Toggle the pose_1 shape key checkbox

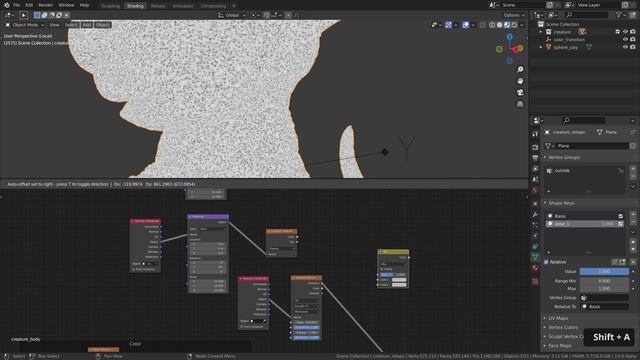click(620, 224)
